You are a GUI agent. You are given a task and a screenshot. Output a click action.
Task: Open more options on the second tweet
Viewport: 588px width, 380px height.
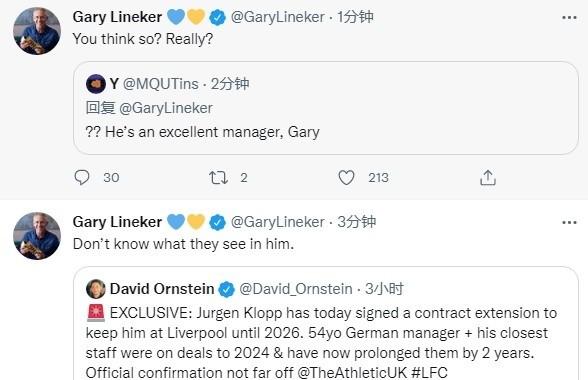pos(569,223)
